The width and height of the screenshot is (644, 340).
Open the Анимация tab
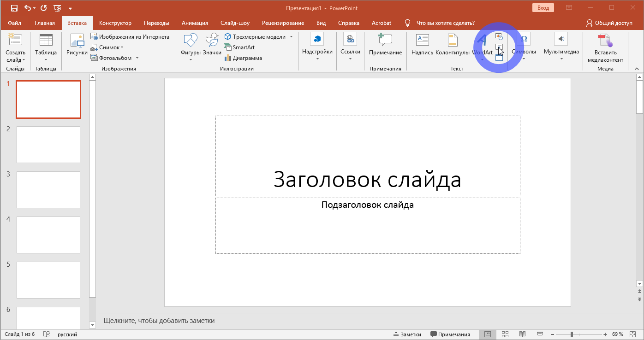195,23
